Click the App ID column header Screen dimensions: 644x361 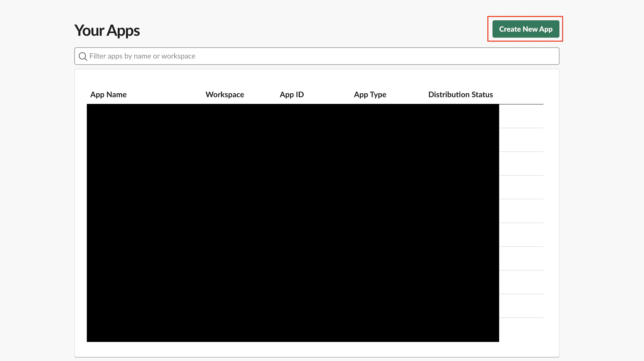point(292,95)
